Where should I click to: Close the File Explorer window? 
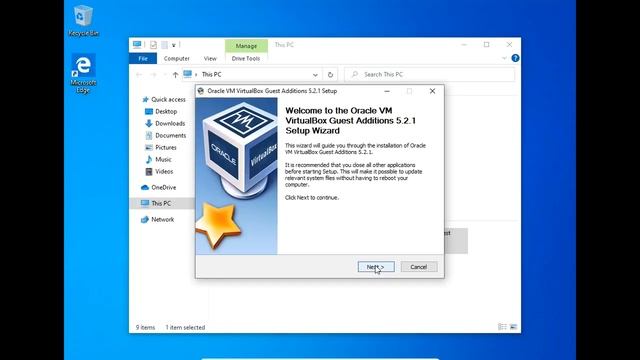point(509,44)
